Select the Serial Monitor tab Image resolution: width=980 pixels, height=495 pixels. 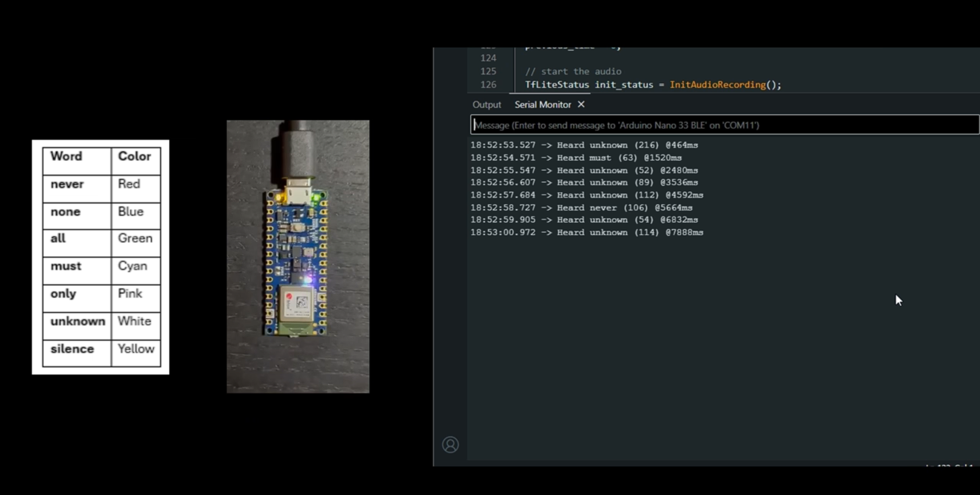[x=542, y=105]
